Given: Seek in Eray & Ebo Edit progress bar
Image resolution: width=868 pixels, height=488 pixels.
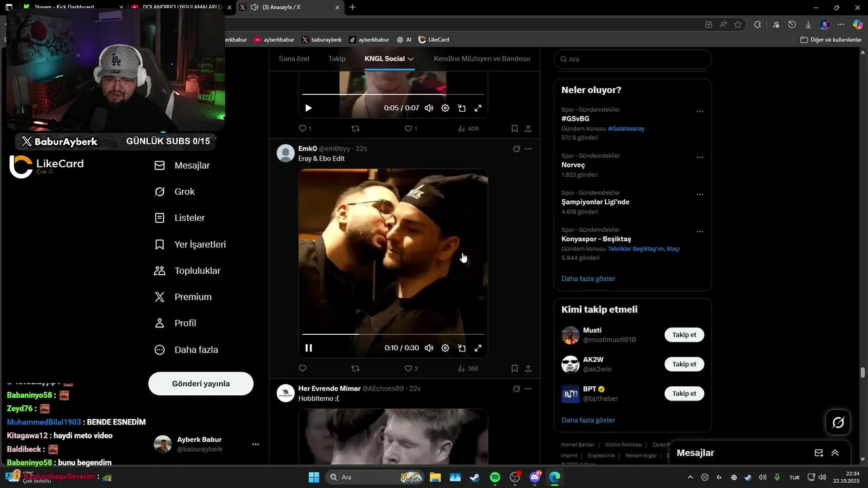Looking at the screenshot, I should pos(393,334).
